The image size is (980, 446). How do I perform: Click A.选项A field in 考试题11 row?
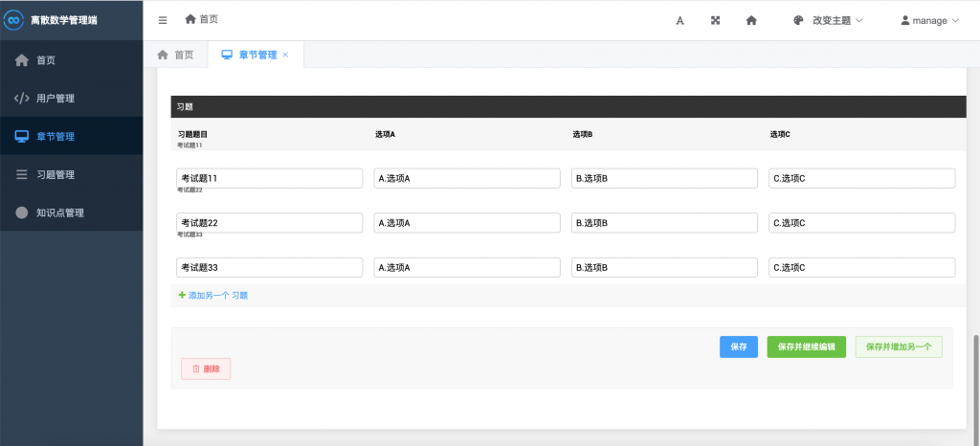pyautogui.click(x=467, y=178)
